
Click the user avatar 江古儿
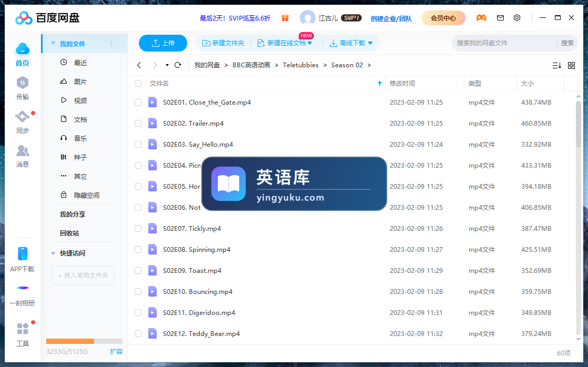(308, 18)
